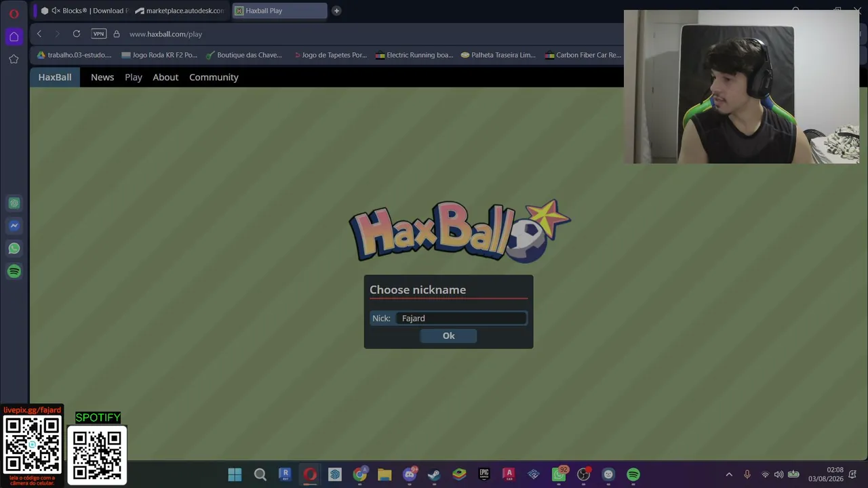Go to the HaxBall home link

(x=55, y=77)
